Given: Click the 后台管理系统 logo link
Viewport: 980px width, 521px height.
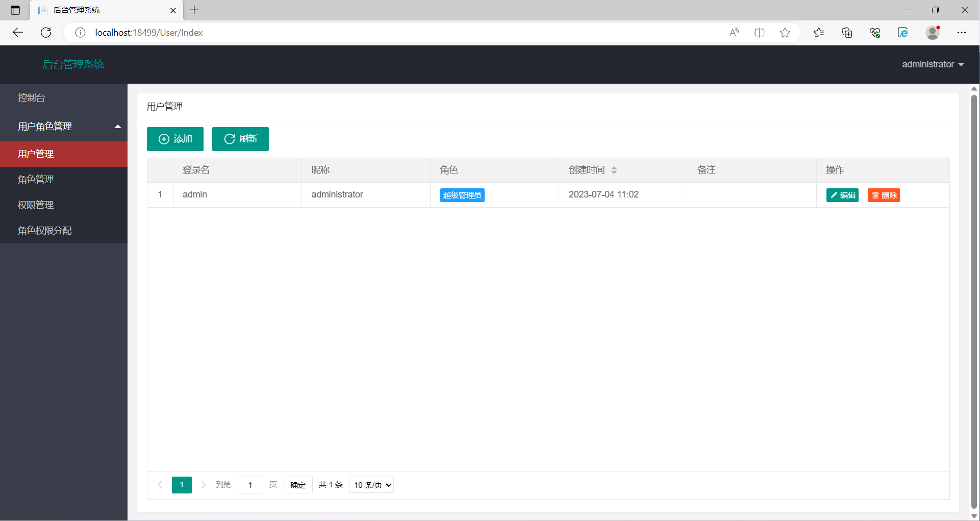Looking at the screenshot, I should pos(73,64).
